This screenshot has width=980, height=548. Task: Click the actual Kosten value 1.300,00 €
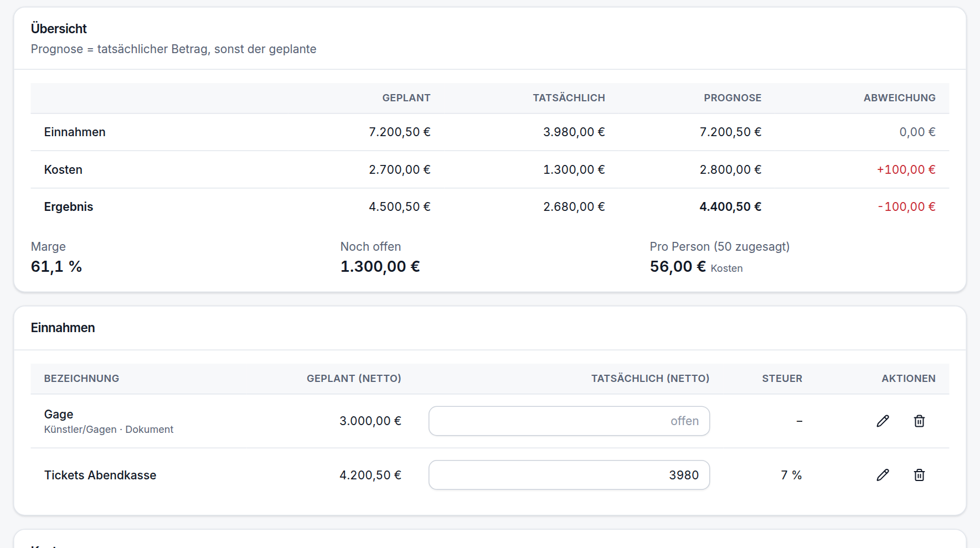click(x=574, y=170)
